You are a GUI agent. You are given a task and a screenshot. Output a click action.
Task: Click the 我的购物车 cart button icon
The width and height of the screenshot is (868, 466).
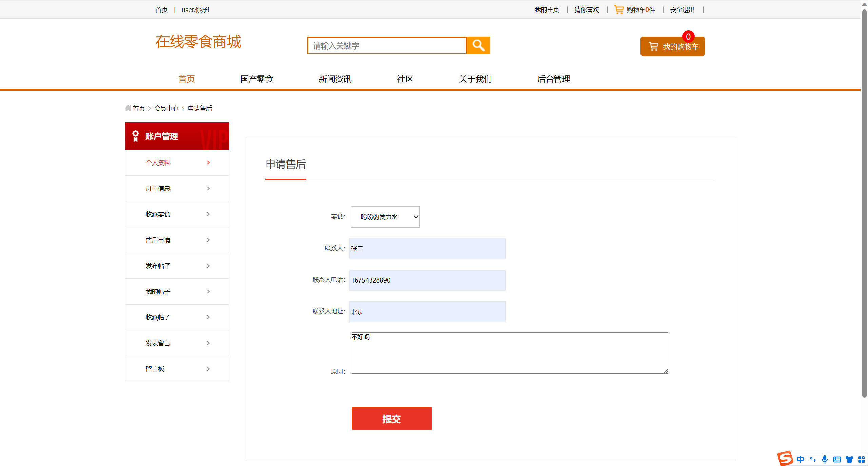653,46
